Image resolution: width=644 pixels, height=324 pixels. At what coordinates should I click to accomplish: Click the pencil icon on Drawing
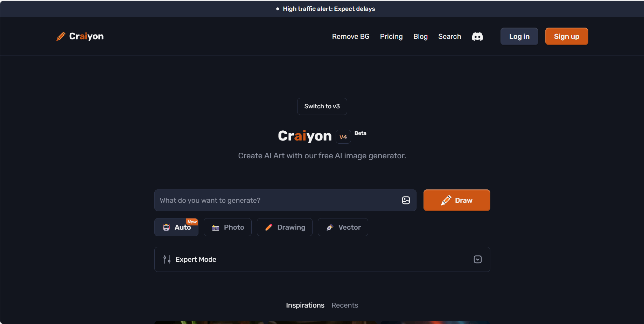coord(269,227)
